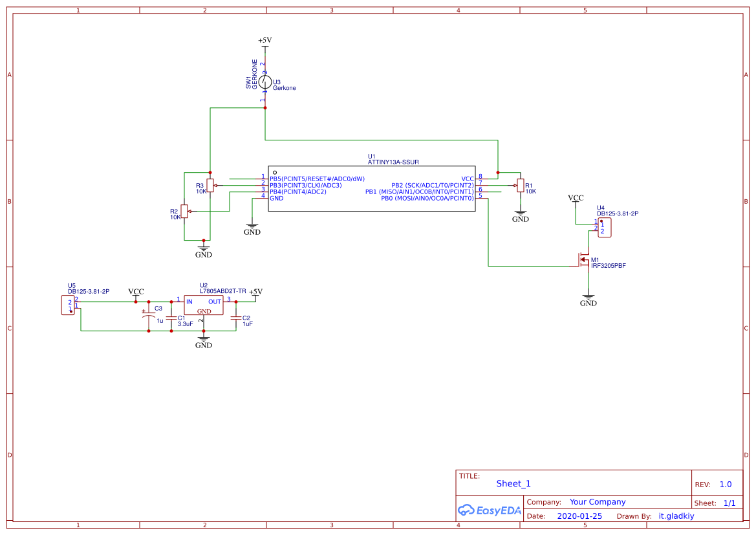
Task: Click the EasyEDA logo in the title block
Action: tap(490, 510)
